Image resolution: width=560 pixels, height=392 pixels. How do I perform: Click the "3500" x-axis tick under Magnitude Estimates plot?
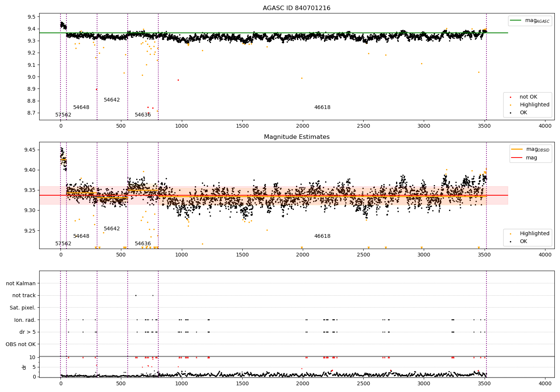pos(485,255)
